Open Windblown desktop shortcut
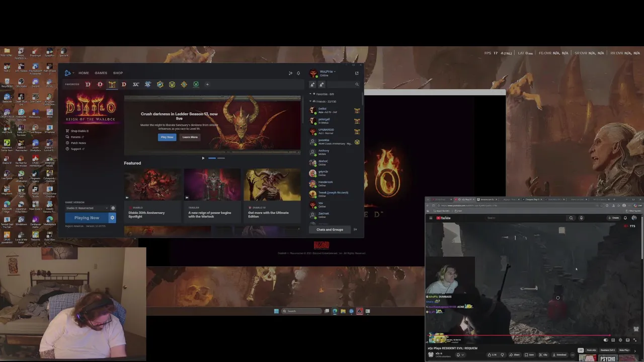 coord(21,221)
